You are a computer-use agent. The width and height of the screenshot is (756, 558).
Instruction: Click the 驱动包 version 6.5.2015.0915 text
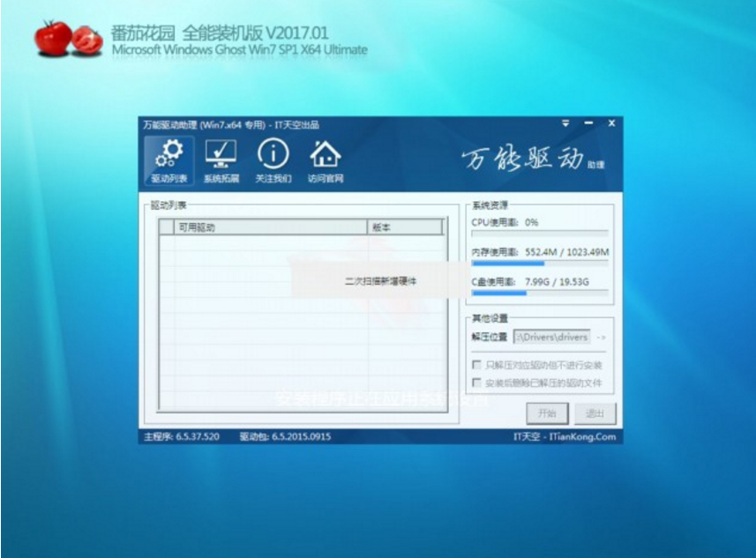click(x=286, y=436)
